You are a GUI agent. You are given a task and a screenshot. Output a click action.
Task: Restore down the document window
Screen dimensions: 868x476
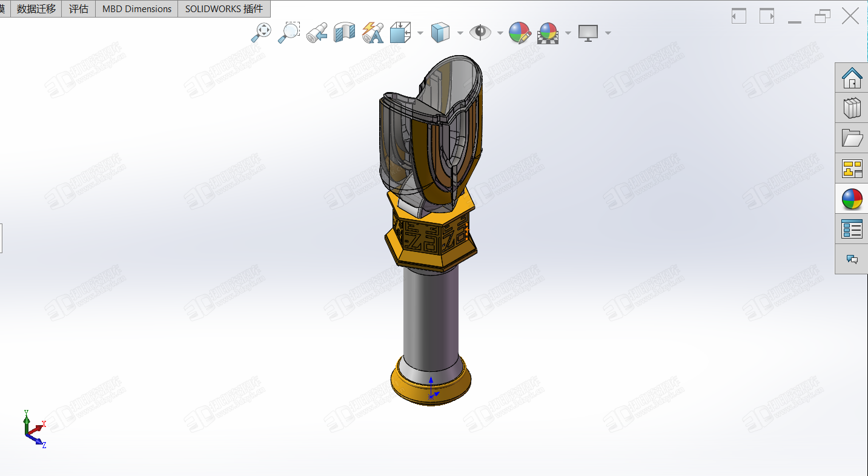pyautogui.click(x=823, y=16)
